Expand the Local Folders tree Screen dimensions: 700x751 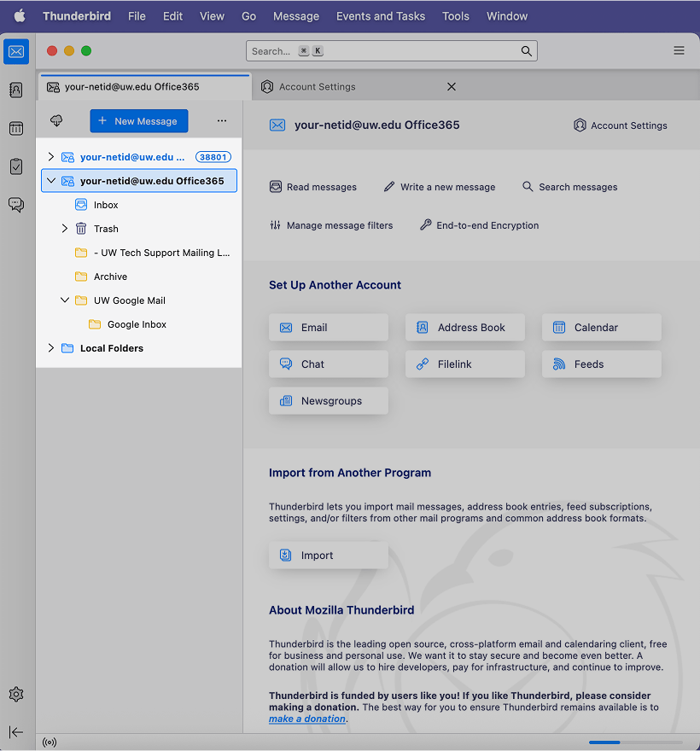click(51, 348)
